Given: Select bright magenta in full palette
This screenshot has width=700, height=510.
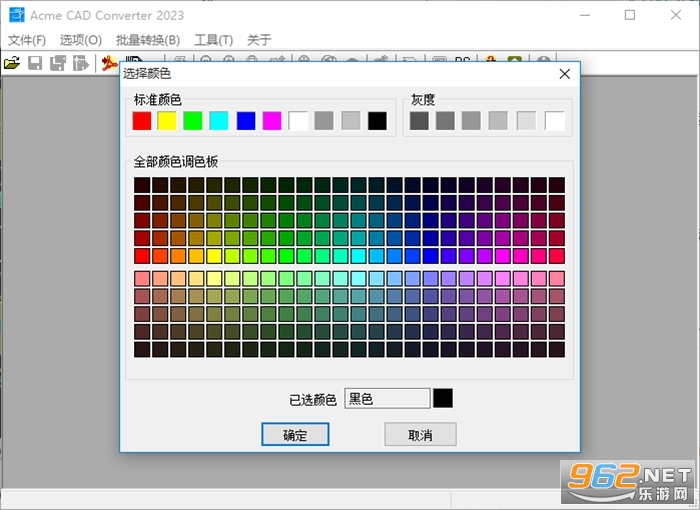Looking at the screenshot, I should tap(503, 256).
